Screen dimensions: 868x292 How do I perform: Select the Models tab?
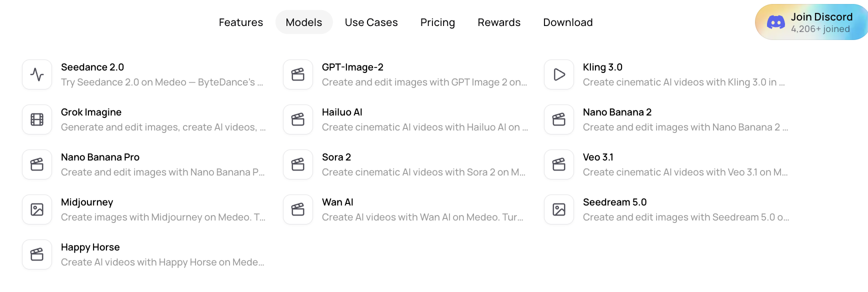(304, 22)
